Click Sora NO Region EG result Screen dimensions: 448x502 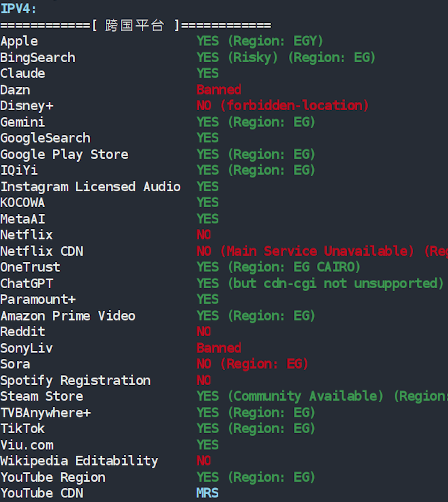(252, 364)
